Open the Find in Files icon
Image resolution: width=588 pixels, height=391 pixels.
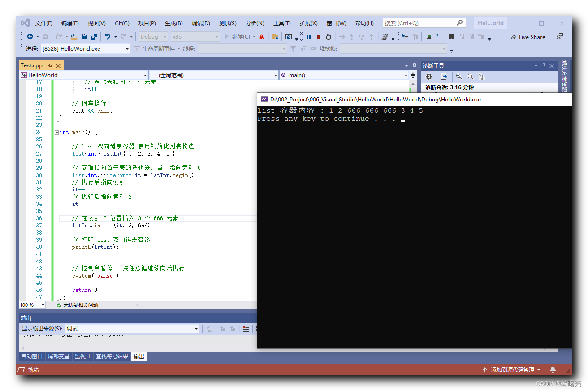(275, 37)
